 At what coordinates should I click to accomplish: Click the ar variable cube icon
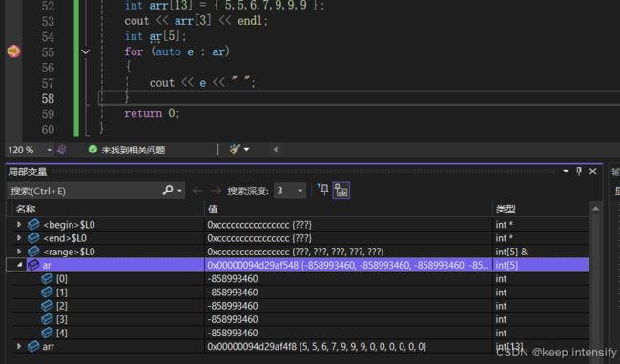pyautogui.click(x=33, y=265)
